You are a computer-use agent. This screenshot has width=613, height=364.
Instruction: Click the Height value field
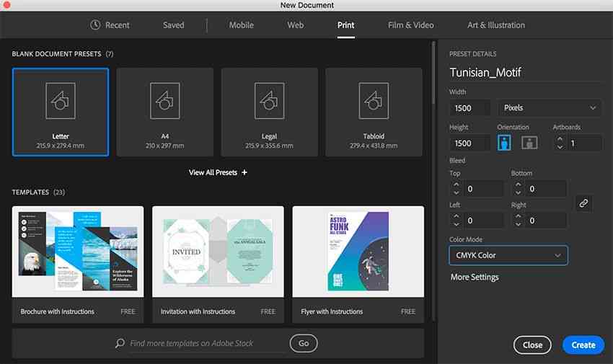click(469, 143)
